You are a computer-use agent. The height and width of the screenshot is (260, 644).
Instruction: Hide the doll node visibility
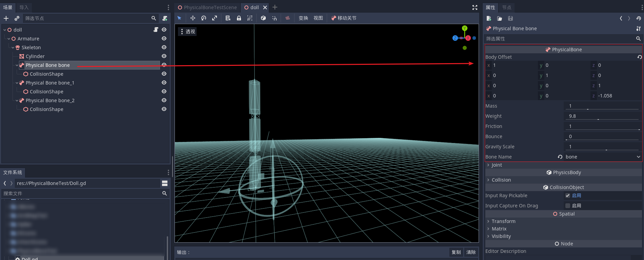coord(164,30)
